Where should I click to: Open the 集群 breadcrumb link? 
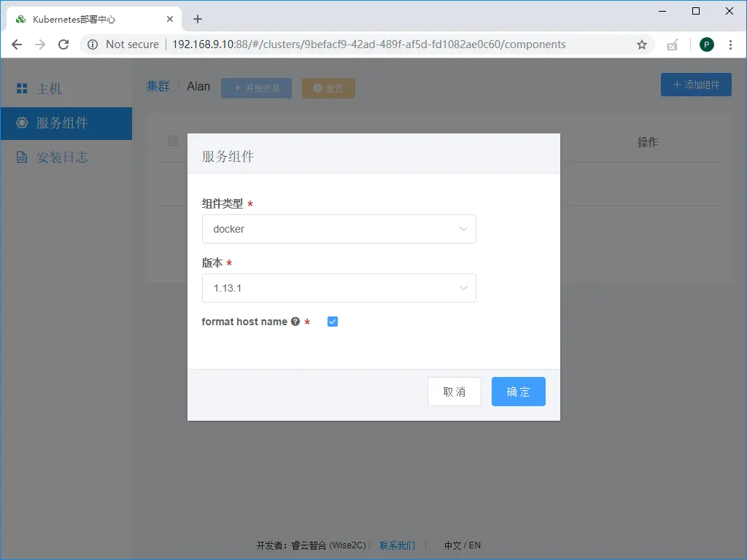click(158, 86)
